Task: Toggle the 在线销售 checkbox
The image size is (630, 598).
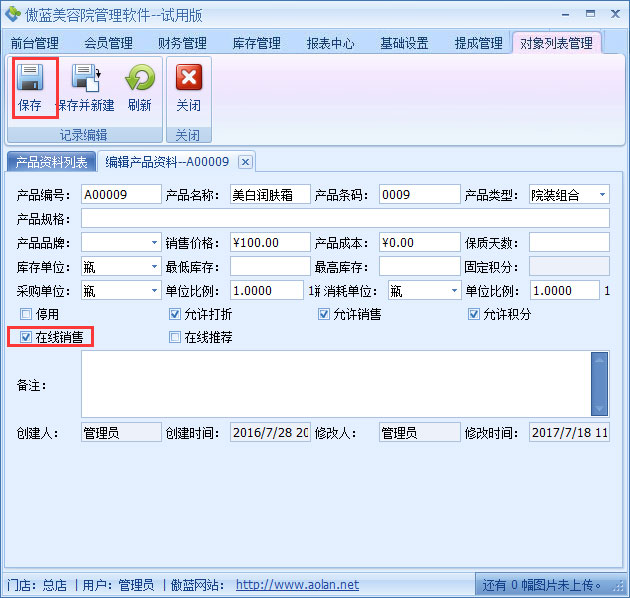Action: 26,337
